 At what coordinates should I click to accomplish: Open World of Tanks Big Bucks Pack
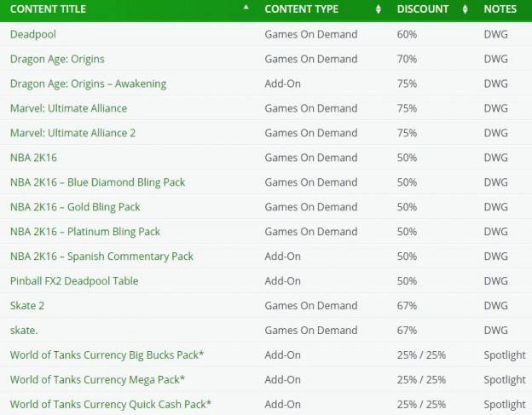coord(107,355)
